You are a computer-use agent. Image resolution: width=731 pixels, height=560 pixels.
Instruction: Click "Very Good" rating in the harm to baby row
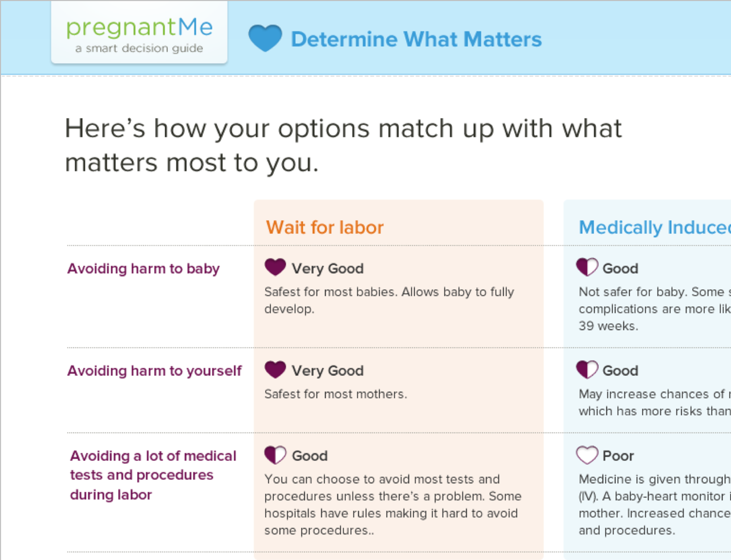(x=327, y=269)
